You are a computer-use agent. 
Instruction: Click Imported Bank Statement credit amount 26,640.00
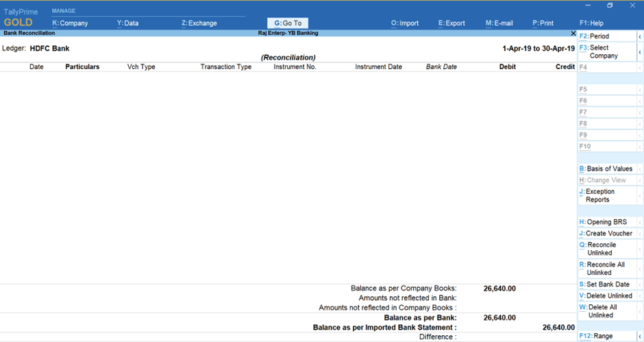[558, 328]
